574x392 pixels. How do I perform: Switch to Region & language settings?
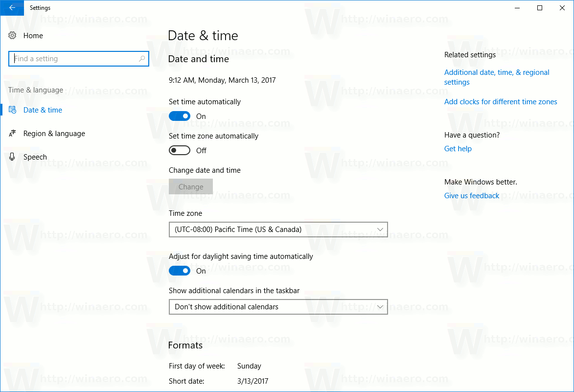tap(54, 133)
